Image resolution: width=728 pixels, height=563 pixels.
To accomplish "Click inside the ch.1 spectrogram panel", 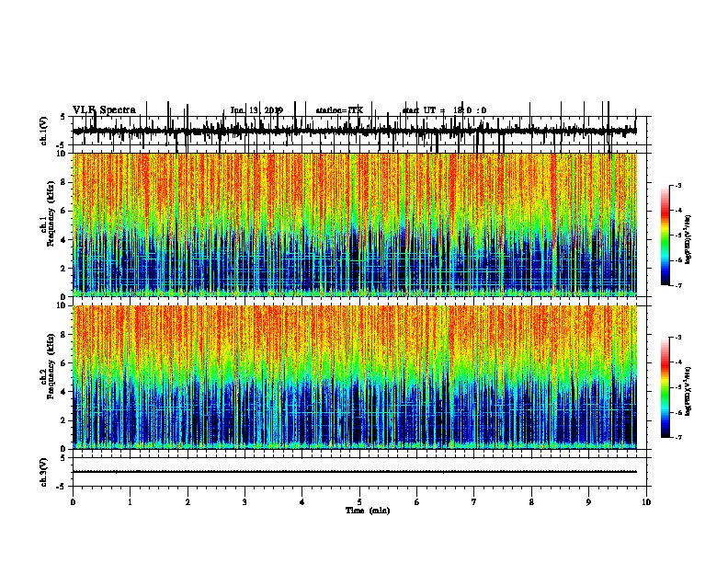I will click(354, 224).
